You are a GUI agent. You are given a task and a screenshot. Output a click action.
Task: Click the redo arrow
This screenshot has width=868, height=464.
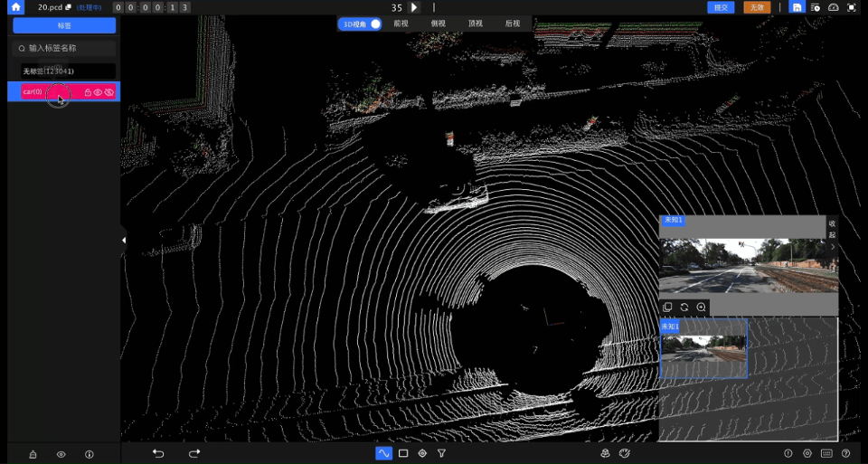point(194,453)
